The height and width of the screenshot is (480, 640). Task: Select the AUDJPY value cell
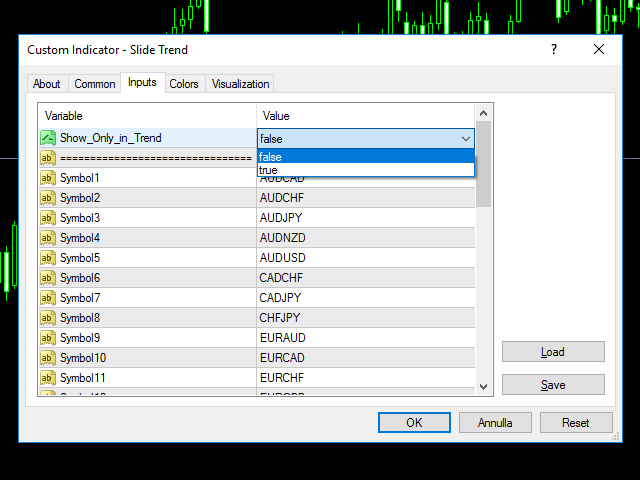tap(366, 218)
